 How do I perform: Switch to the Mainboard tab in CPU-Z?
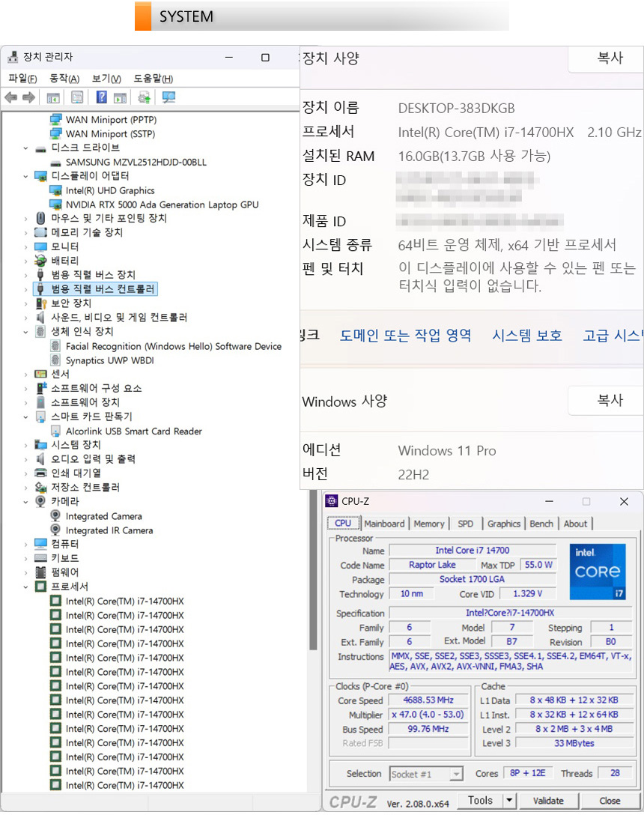tap(384, 524)
